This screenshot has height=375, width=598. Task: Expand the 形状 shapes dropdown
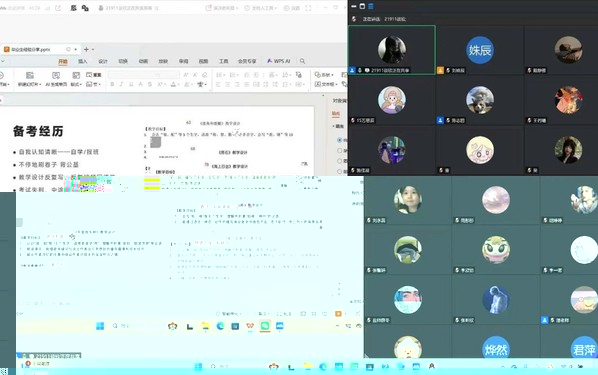[x=324, y=75]
